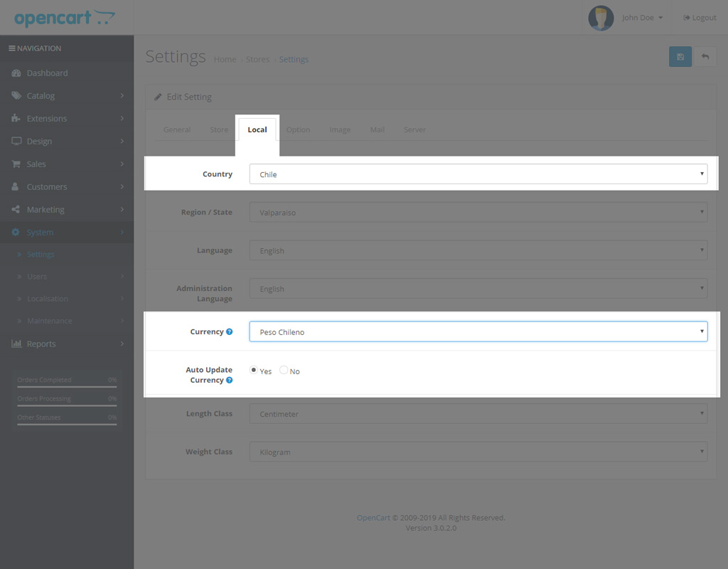Expand the Catalog menu chevron
Screen dimensions: 728x569
122,96
